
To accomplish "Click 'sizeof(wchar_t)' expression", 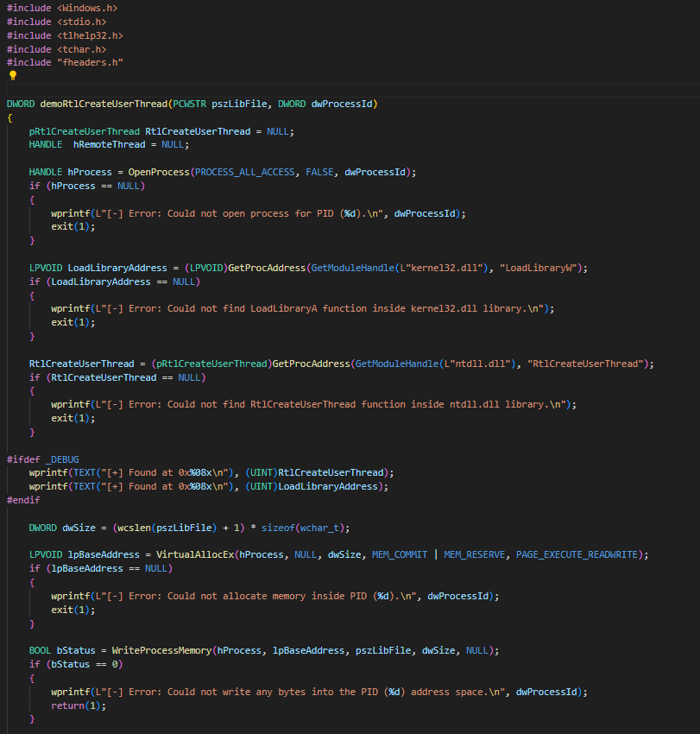I will point(303,528).
